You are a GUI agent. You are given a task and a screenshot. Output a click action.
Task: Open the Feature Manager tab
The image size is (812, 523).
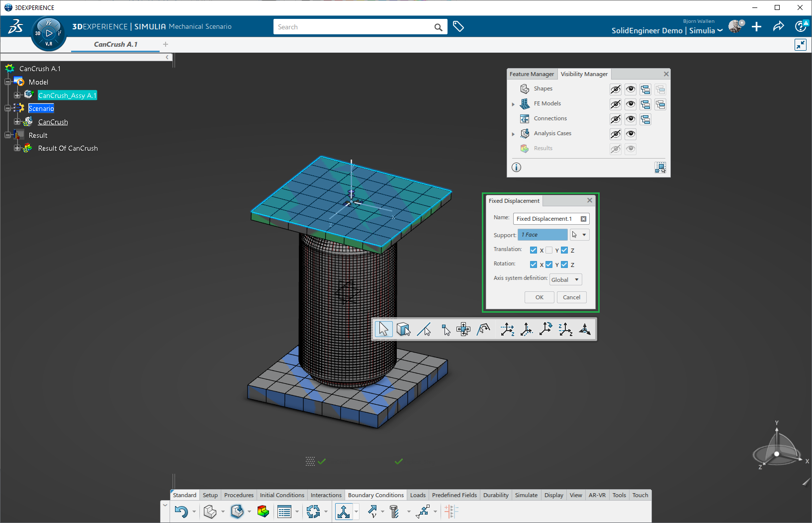(x=532, y=74)
